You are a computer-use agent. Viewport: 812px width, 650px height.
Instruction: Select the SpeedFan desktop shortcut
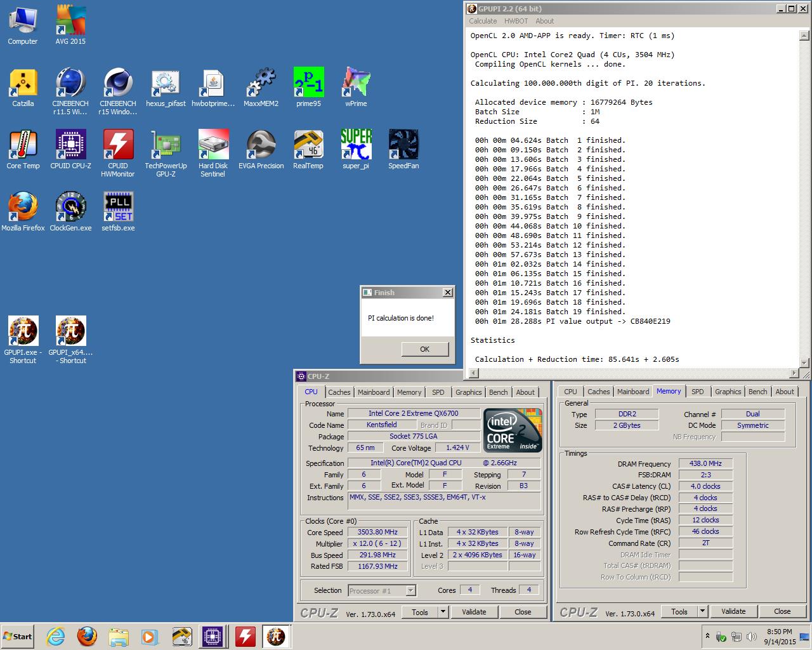[403, 150]
